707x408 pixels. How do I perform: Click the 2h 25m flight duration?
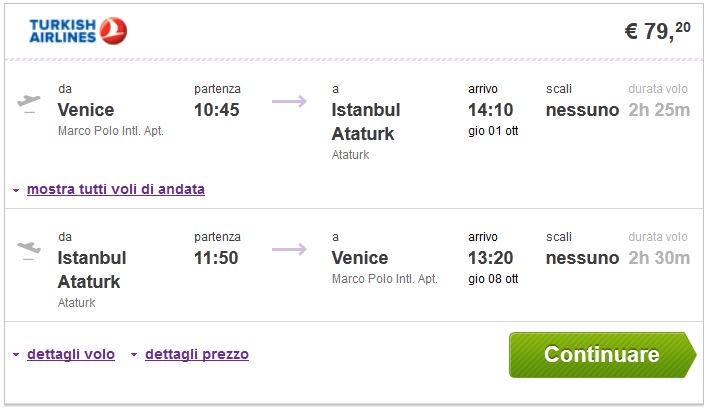pos(658,110)
